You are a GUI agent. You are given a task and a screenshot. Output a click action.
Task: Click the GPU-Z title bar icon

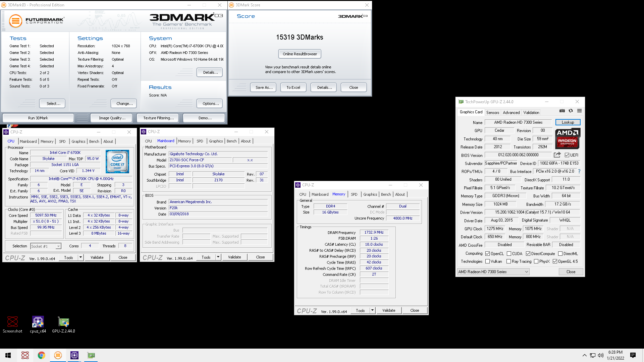(x=461, y=102)
